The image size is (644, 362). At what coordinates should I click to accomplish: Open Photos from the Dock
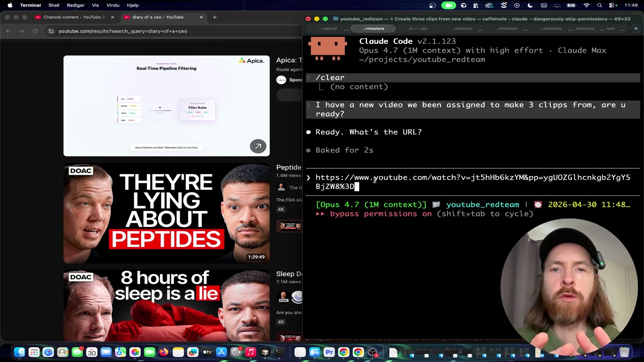coord(135,352)
